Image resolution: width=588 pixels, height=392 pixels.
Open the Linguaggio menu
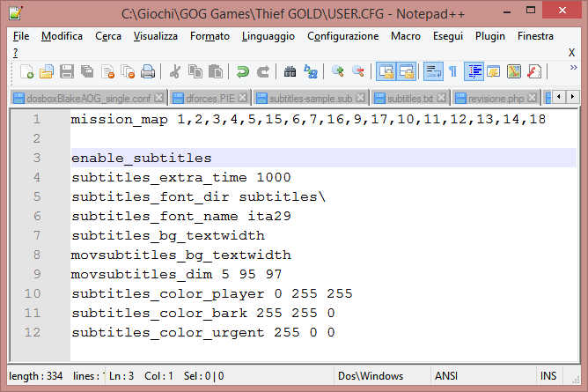point(268,36)
